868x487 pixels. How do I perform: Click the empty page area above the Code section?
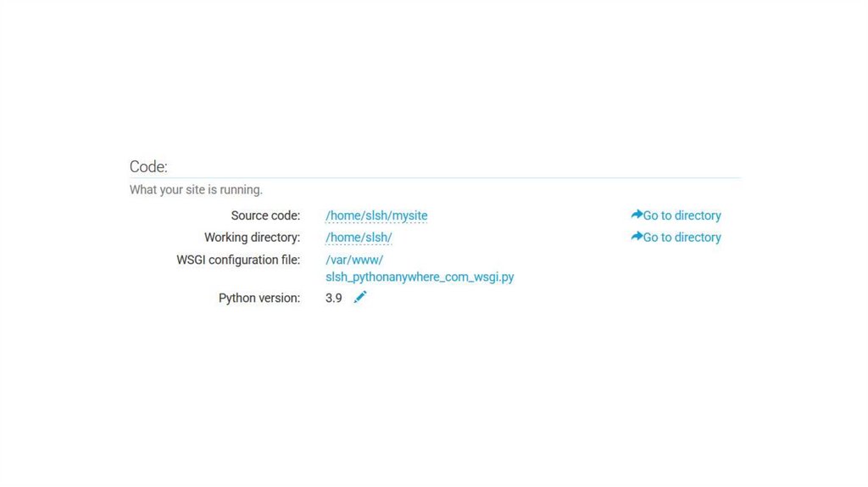pyautogui.click(x=434, y=76)
